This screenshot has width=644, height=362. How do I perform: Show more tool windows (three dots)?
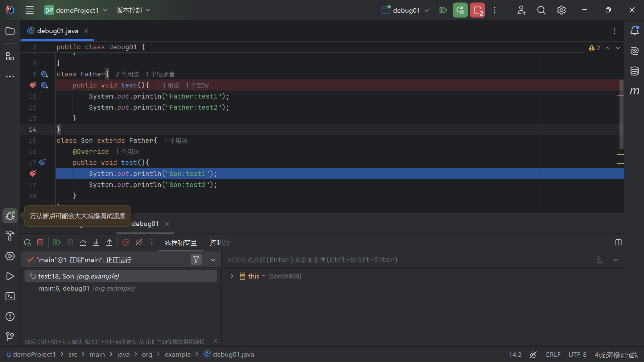10,76
